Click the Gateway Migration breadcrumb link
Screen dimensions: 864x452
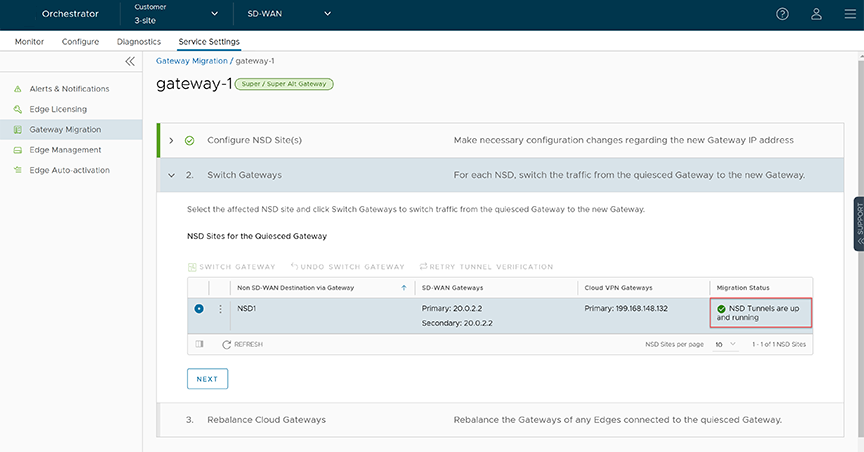click(192, 61)
